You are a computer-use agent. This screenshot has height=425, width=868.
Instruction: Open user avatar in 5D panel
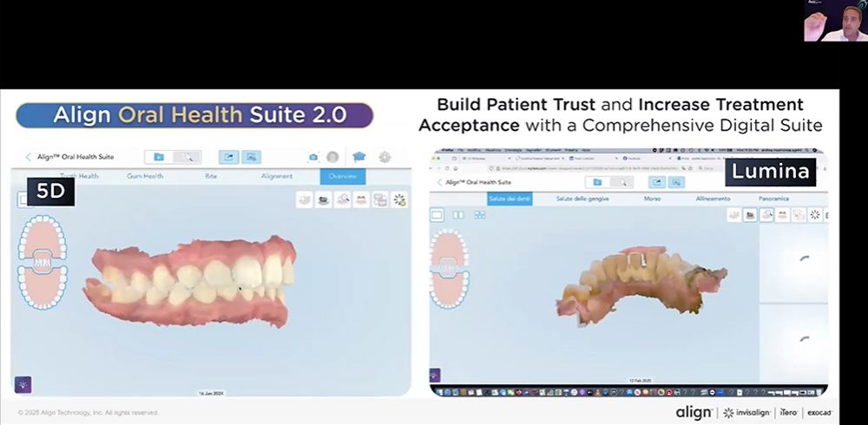tap(332, 157)
